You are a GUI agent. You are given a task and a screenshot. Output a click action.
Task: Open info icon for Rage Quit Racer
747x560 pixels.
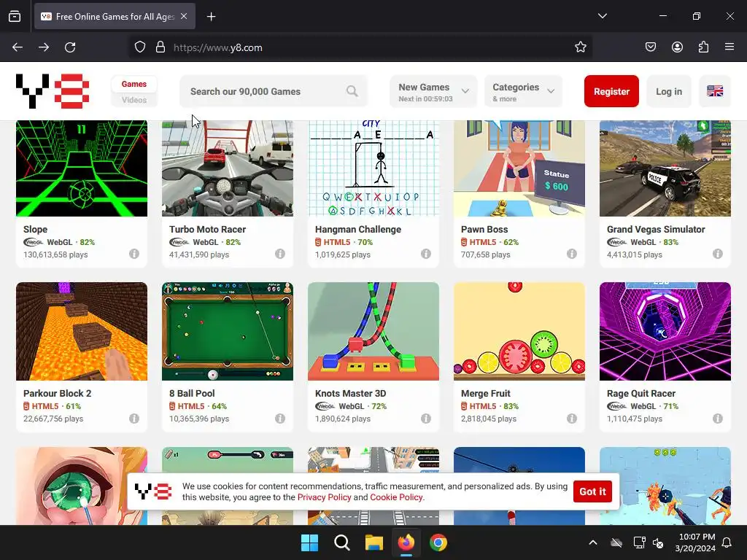click(x=718, y=418)
